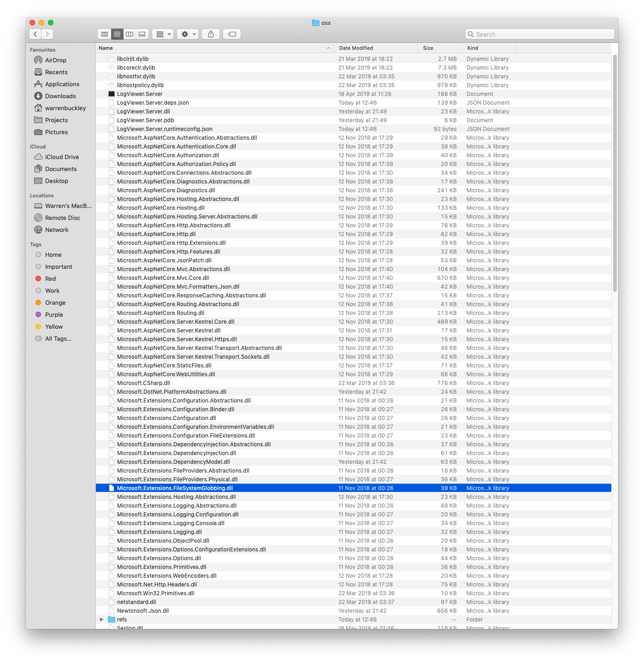
Task: Open the Downloads folder in the sidebar
Action: coord(60,96)
